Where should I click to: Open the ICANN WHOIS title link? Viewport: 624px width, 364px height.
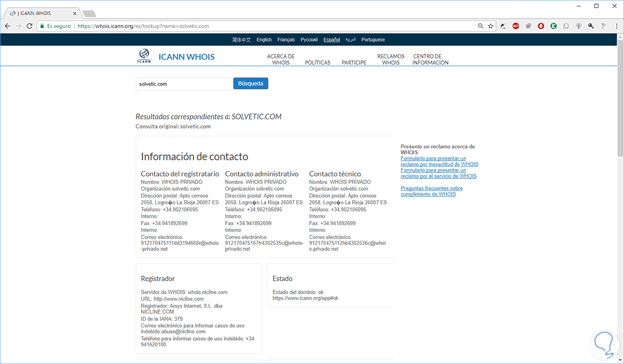coord(186,57)
